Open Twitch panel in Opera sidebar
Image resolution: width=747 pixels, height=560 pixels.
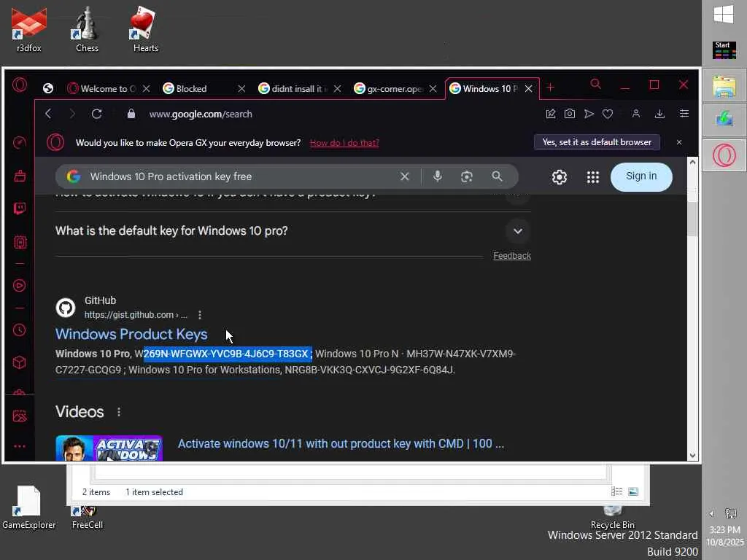pyautogui.click(x=20, y=209)
